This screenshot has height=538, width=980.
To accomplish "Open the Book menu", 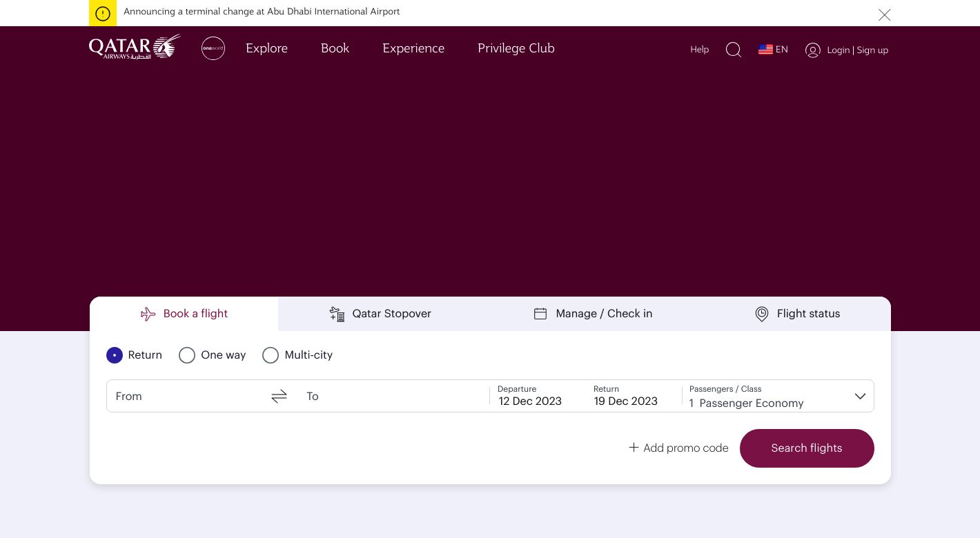I will pyautogui.click(x=335, y=48).
